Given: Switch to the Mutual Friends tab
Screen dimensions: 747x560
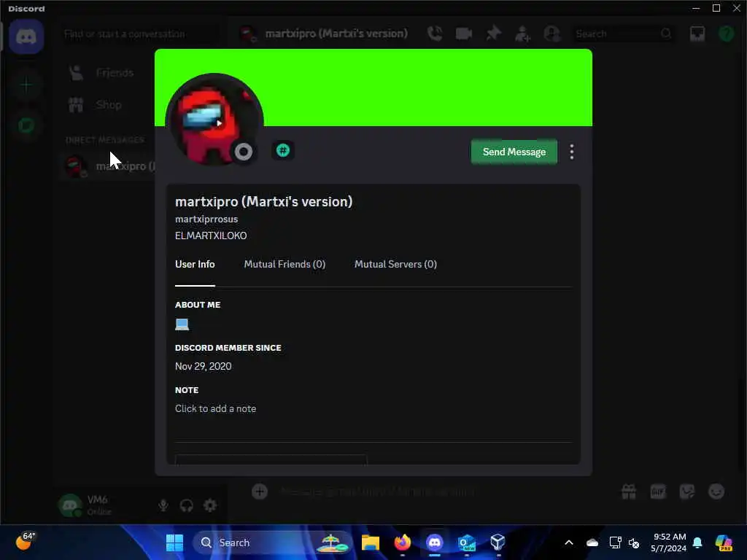Looking at the screenshot, I should (285, 264).
